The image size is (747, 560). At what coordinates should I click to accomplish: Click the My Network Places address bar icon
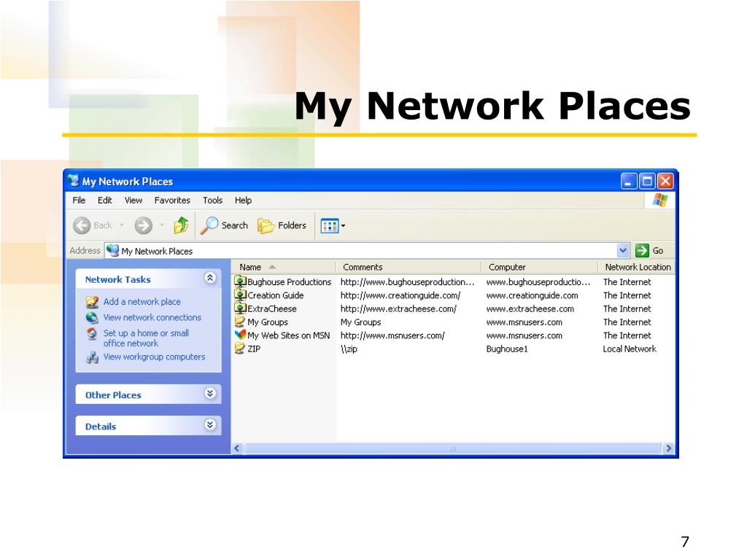click(112, 251)
